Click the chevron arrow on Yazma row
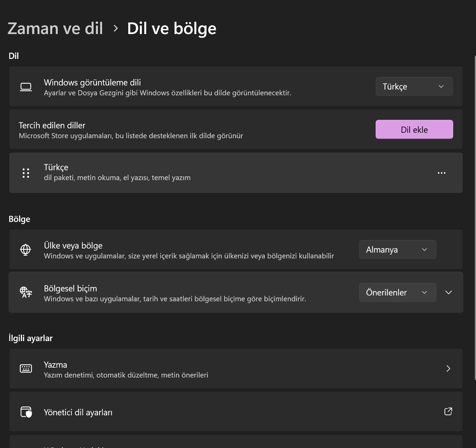This screenshot has height=448, width=476. (448, 369)
